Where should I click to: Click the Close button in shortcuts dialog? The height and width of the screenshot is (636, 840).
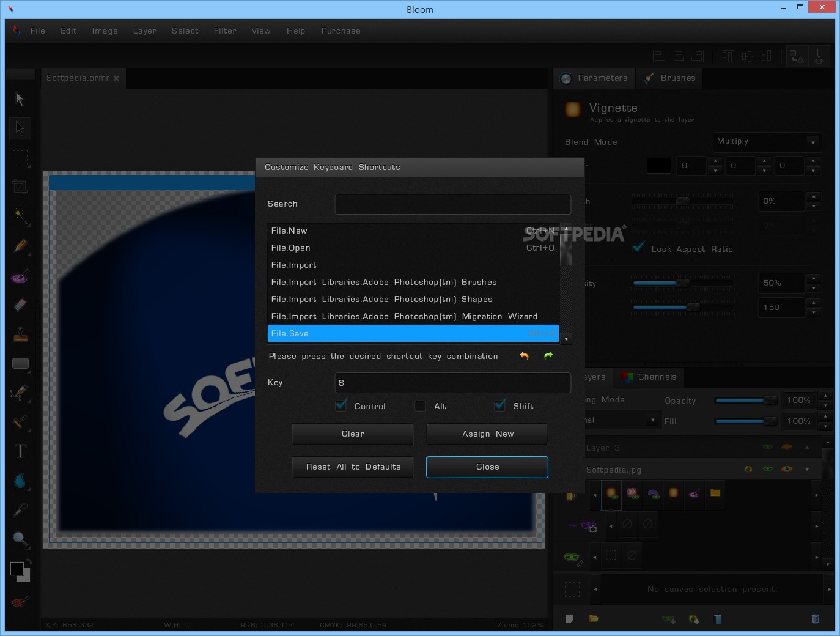coord(487,467)
